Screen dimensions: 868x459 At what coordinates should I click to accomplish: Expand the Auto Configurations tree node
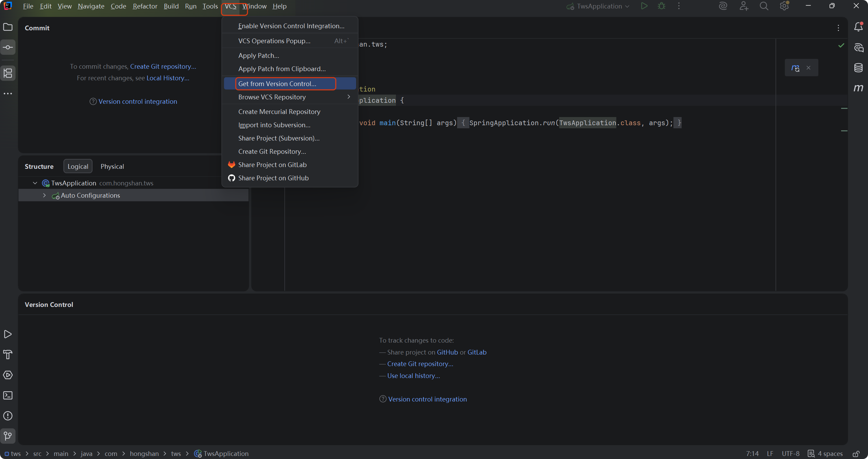coord(44,195)
